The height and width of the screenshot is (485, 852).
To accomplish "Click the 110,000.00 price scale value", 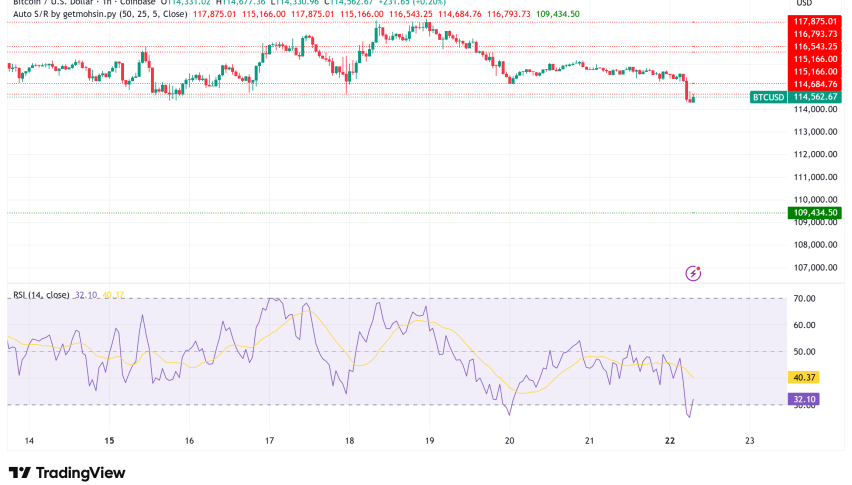I will [x=815, y=200].
